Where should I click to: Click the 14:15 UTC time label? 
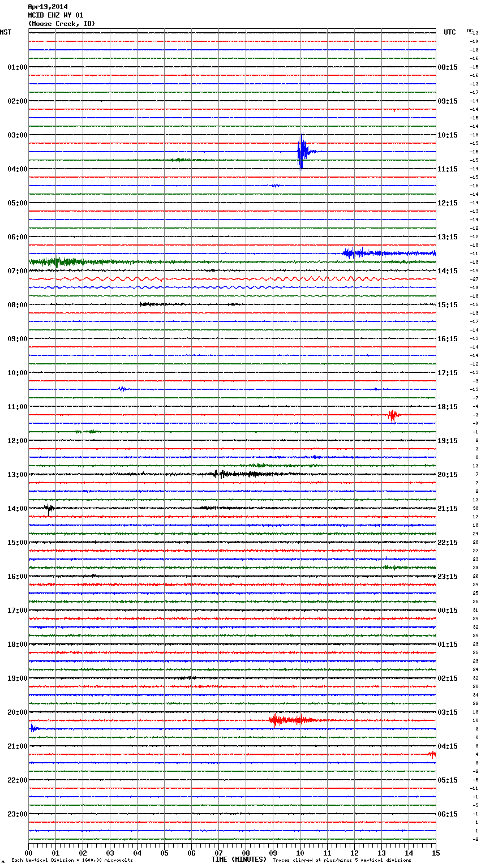click(448, 271)
